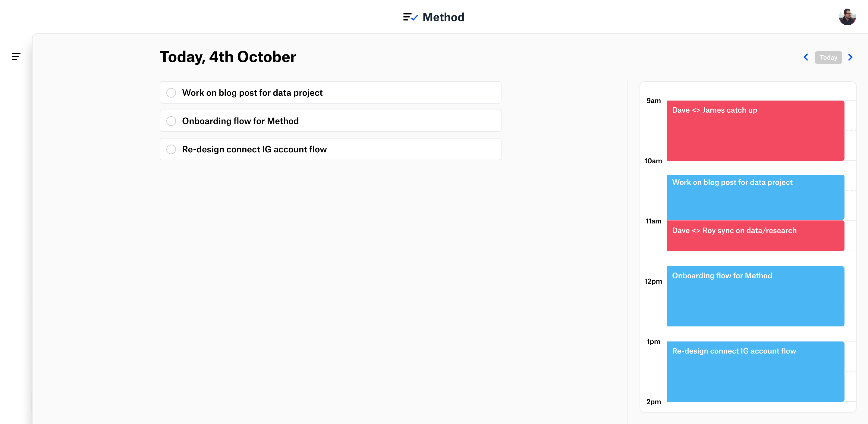
Task: Click the Today button
Action: coord(828,57)
